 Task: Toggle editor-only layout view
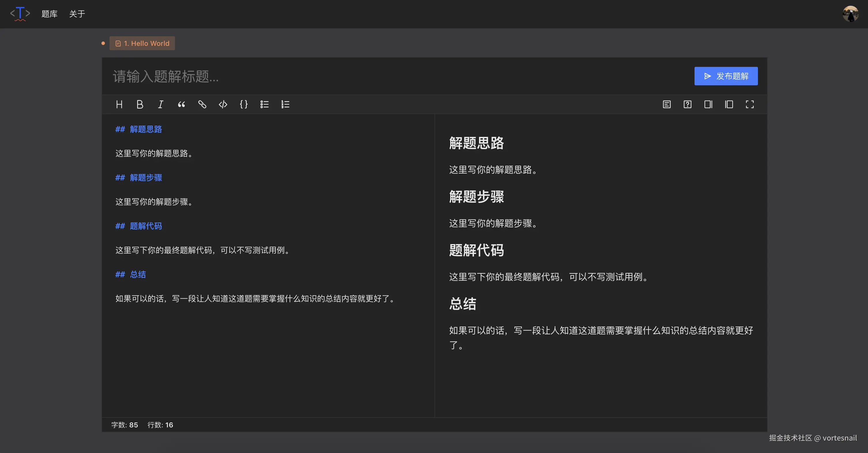click(x=708, y=105)
